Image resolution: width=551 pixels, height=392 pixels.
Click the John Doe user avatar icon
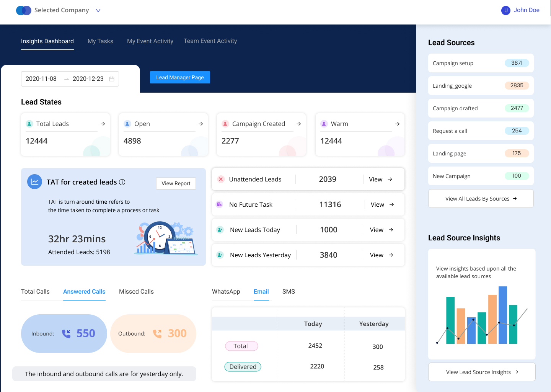505,10
